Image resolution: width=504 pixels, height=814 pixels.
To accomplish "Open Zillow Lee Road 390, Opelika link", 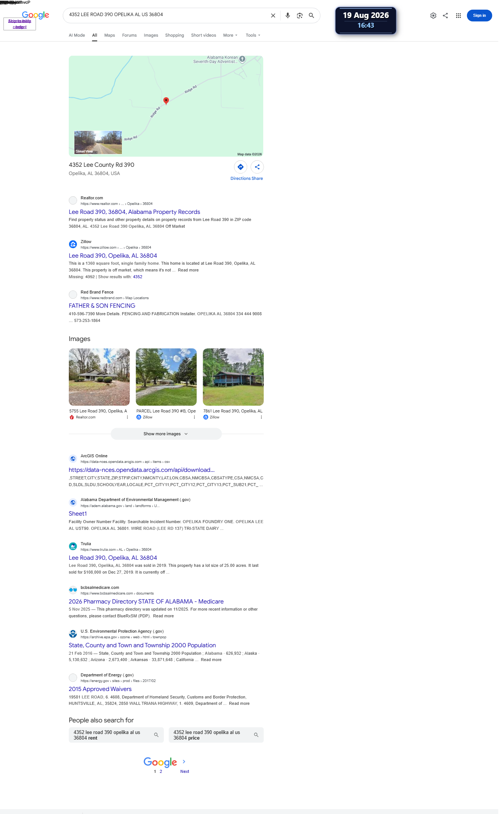I will pos(113,256).
